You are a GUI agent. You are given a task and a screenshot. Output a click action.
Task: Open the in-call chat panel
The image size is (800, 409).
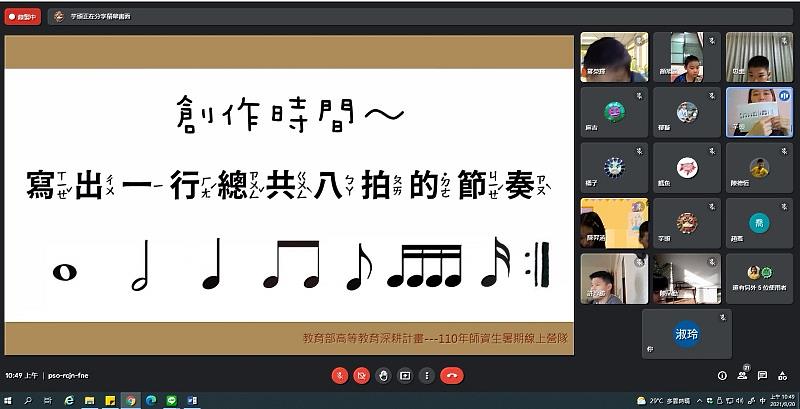tap(762, 376)
